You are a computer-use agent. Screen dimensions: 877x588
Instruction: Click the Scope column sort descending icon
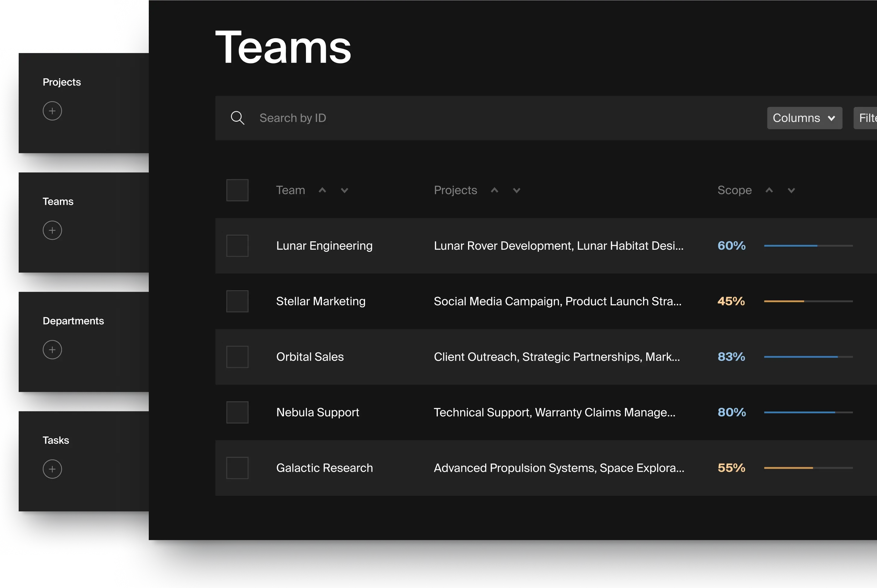pyautogui.click(x=791, y=190)
